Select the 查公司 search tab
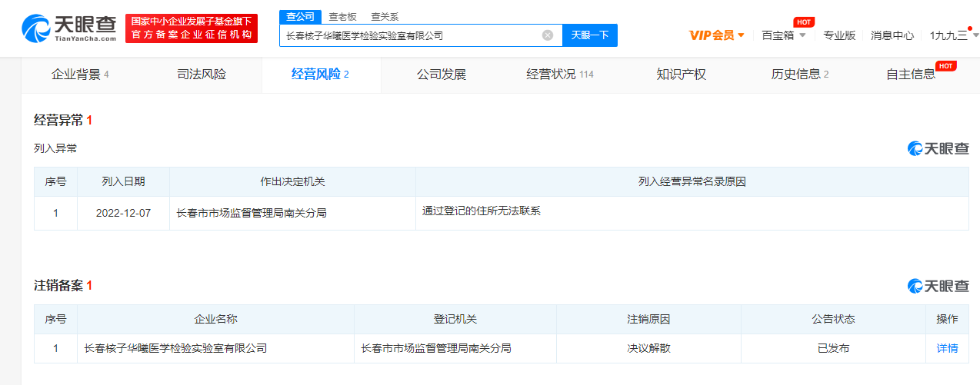 point(300,16)
